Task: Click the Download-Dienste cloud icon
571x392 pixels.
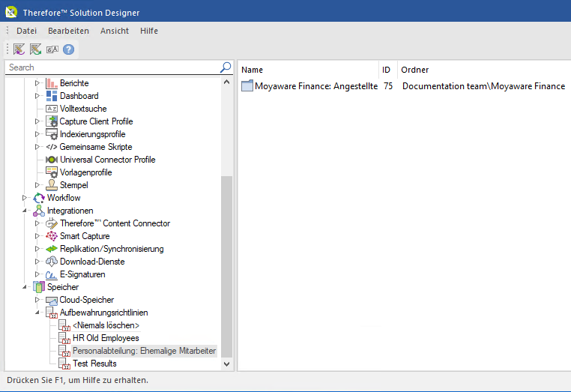Action: click(52, 262)
